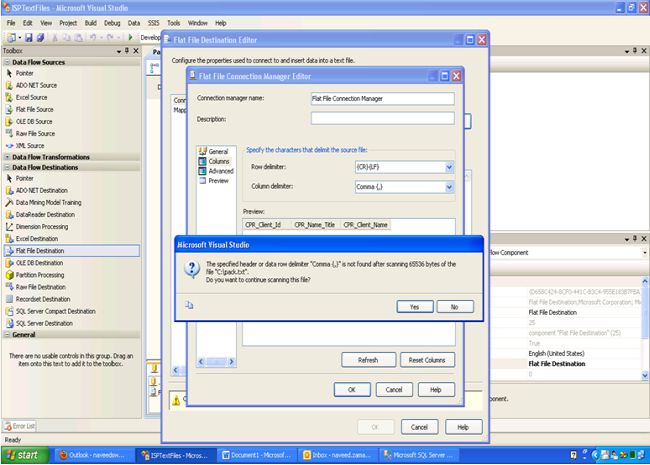The height and width of the screenshot is (465, 650).
Task: Collapse Data Flow Destinations group
Action: pos(7,167)
